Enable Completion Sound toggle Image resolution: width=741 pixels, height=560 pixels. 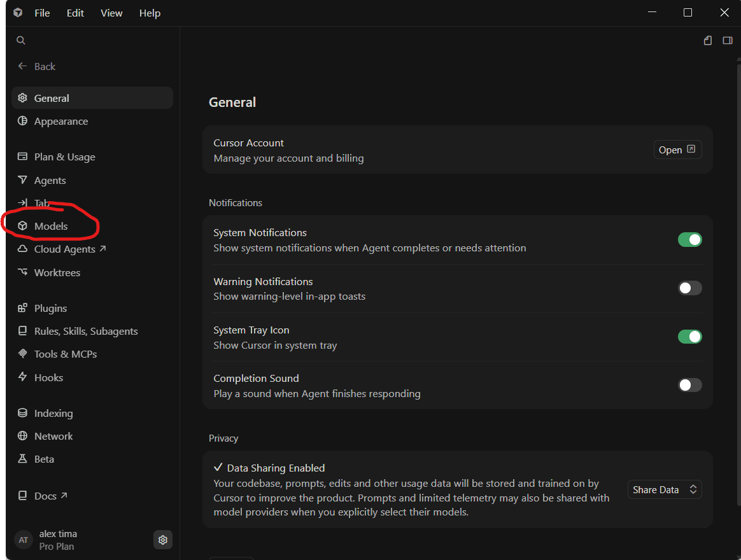click(x=690, y=385)
